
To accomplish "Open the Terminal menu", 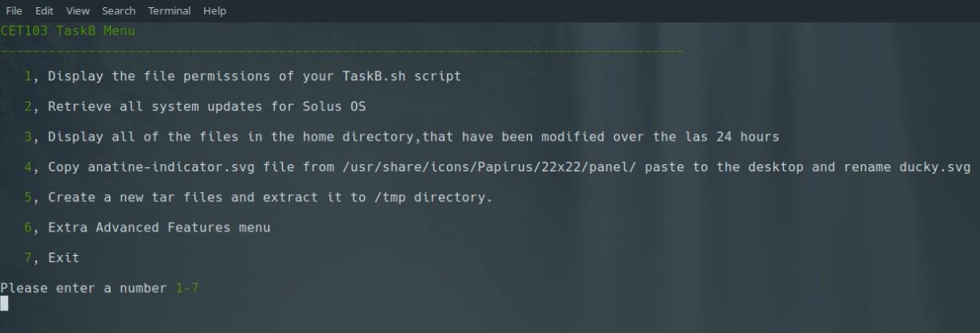I will (x=169, y=10).
